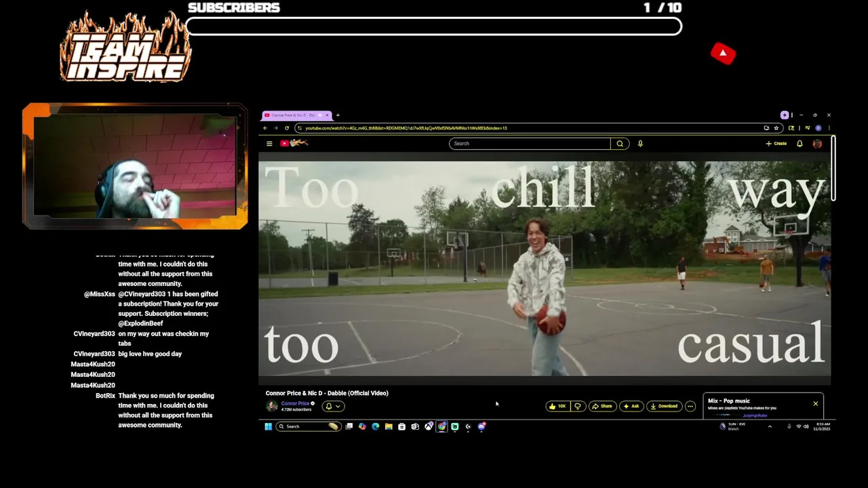Launch Microsoft Edge from the taskbar
868x488 pixels.
tap(375, 426)
